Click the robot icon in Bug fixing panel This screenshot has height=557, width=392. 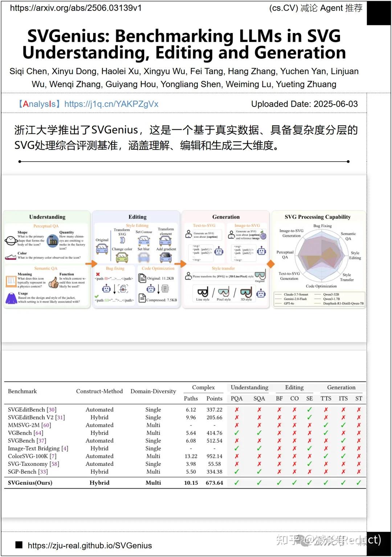(106, 288)
